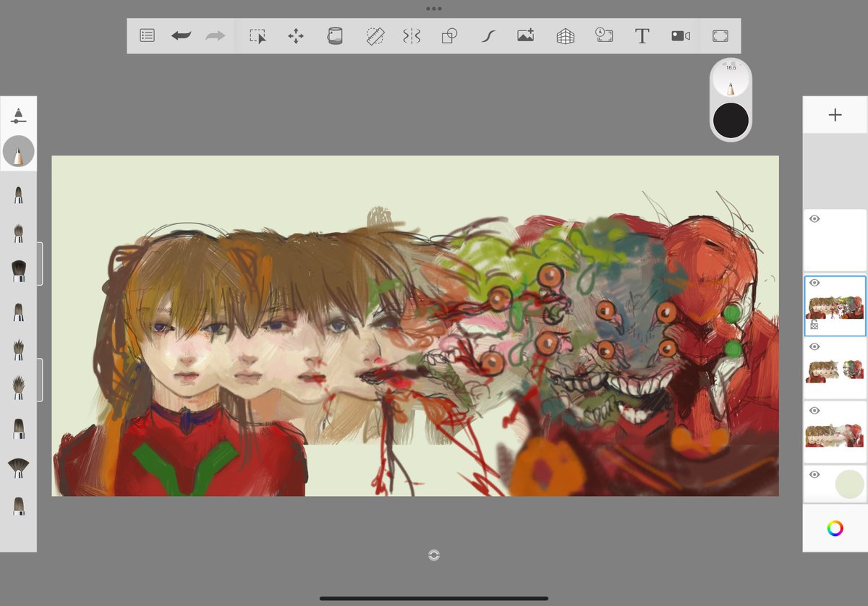Open the iPad multitasking three-dot menu
This screenshot has height=606, width=868.
coord(434,9)
